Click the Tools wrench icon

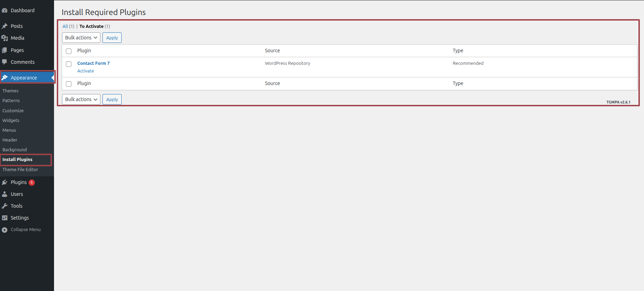pyautogui.click(x=5, y=206)
